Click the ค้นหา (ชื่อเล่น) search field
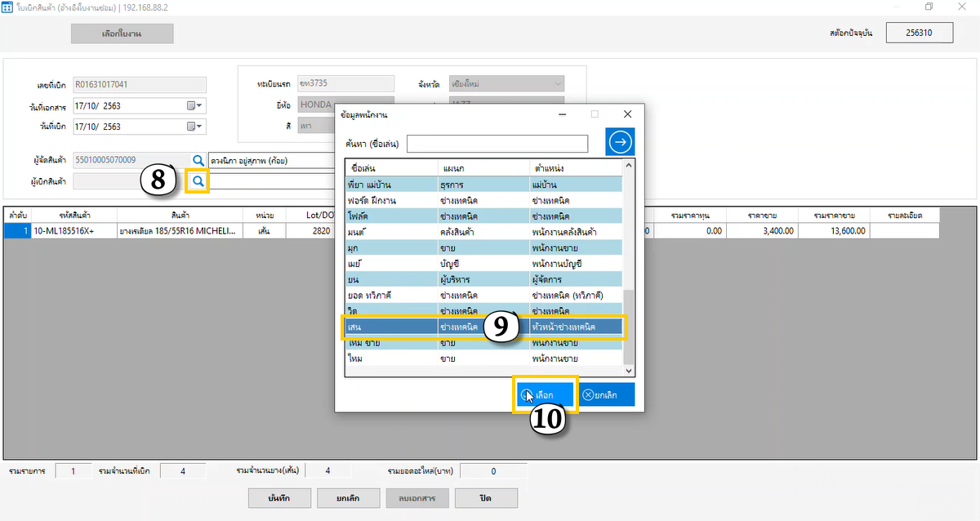The height and width of the screenshot is (521, 980). [497, 144]
